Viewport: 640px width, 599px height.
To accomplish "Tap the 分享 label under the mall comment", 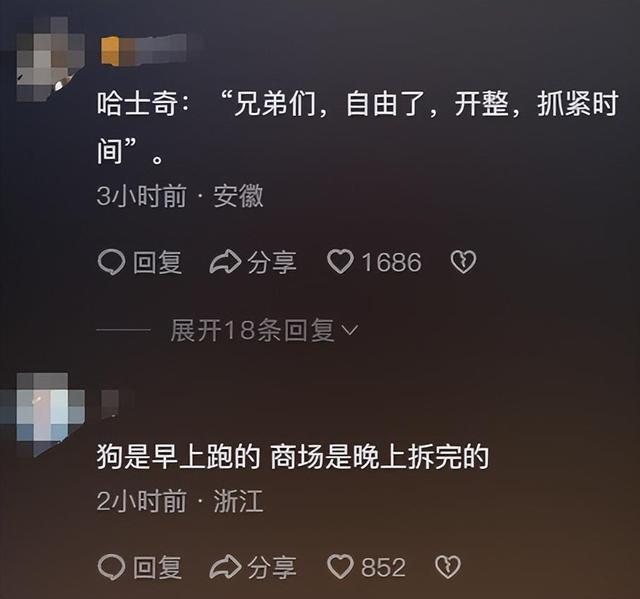I will 272,568.
